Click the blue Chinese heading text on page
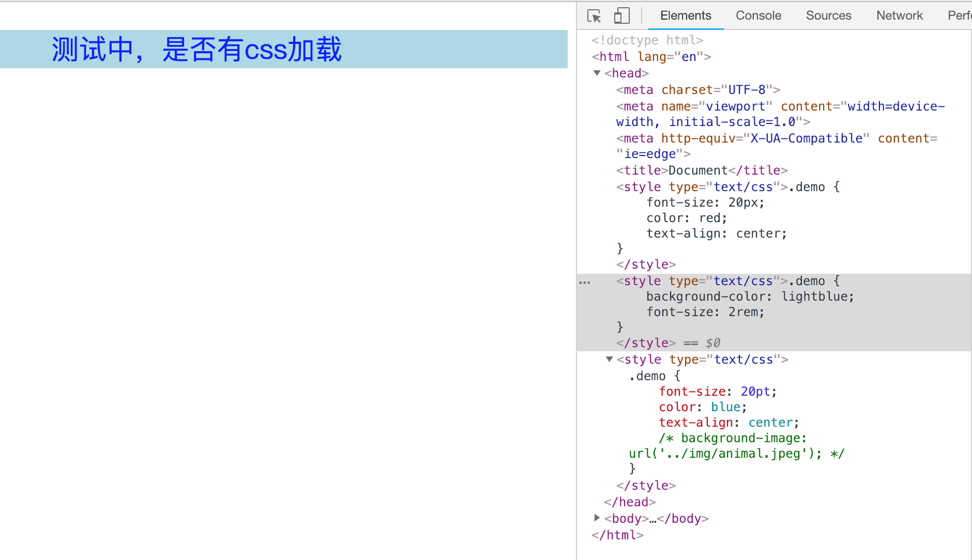The width and height of the screenshot is (972, 560). pos(196,50)
